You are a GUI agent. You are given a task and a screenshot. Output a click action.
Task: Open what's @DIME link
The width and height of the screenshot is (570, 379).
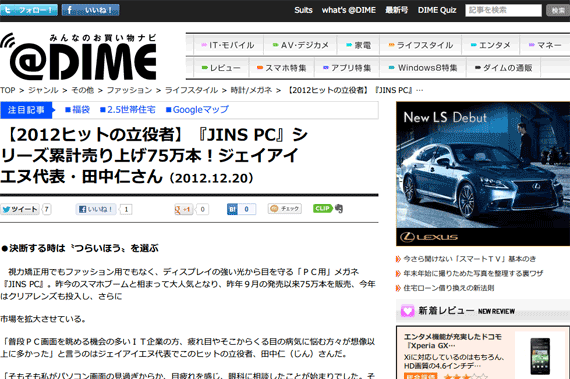click(349, 10)
